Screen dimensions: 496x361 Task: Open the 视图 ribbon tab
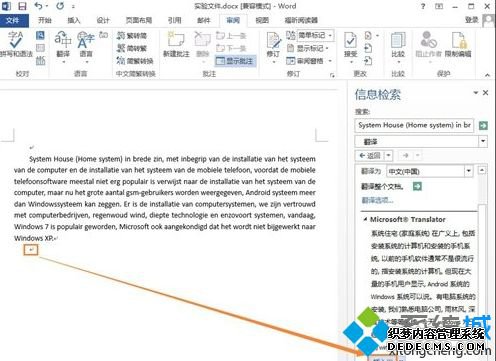tap(262, 20)
